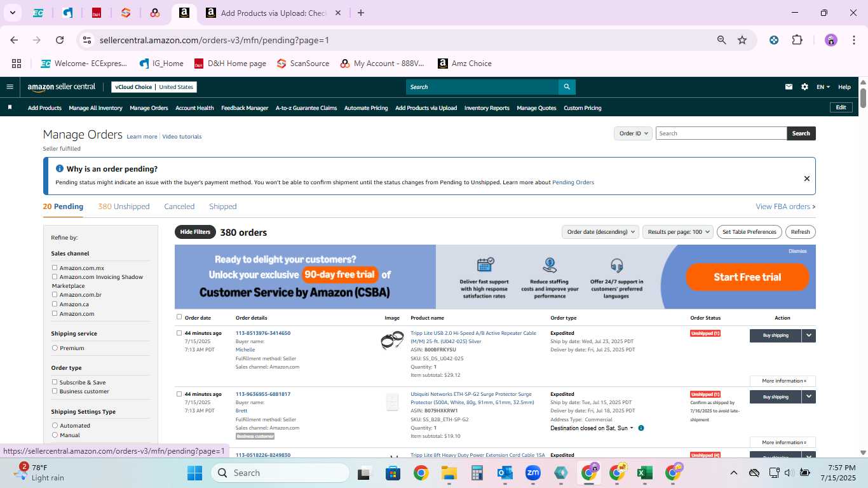Switch to the 20 Pending tab
868x488 pixels.
click(x=63, y=207)
